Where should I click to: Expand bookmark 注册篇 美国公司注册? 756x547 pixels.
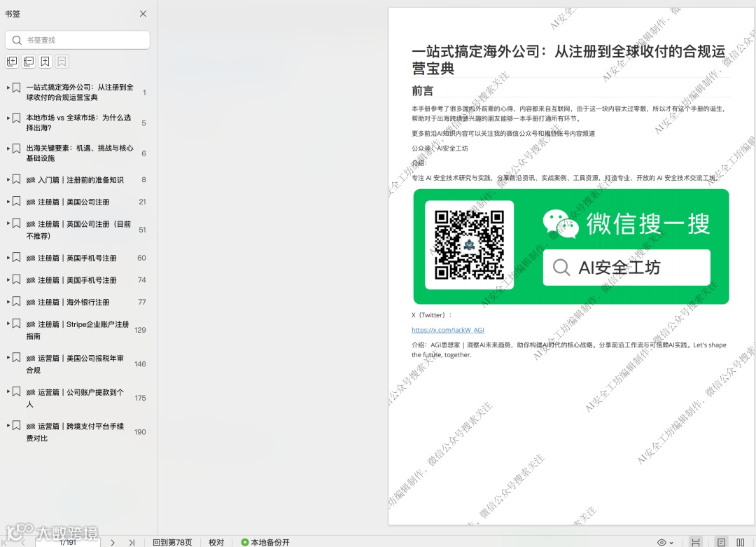coord(8,202)
